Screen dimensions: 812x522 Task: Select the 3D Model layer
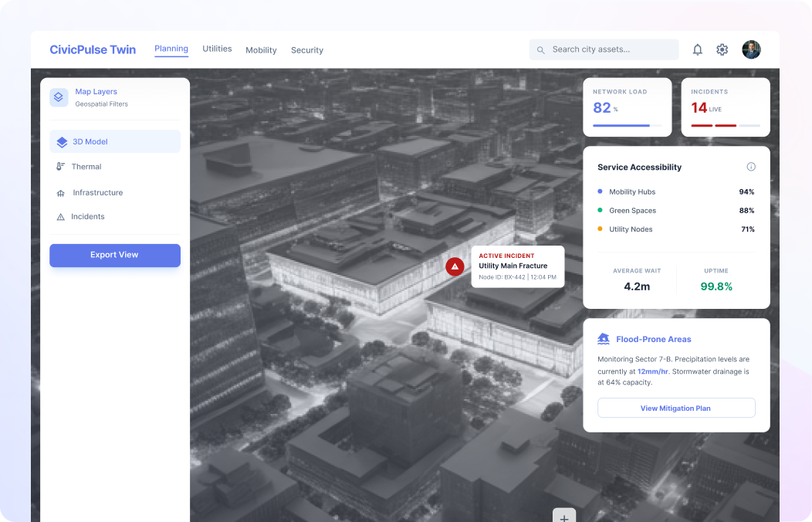[114, 141]
